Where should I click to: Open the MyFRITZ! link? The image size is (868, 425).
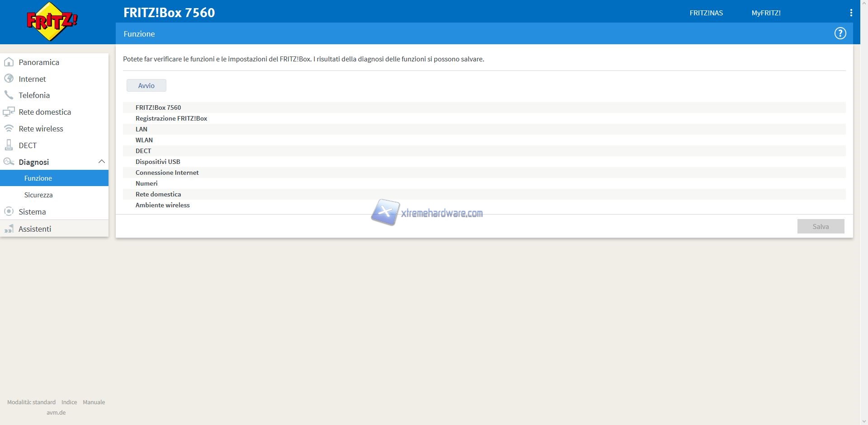pos(766,13)
